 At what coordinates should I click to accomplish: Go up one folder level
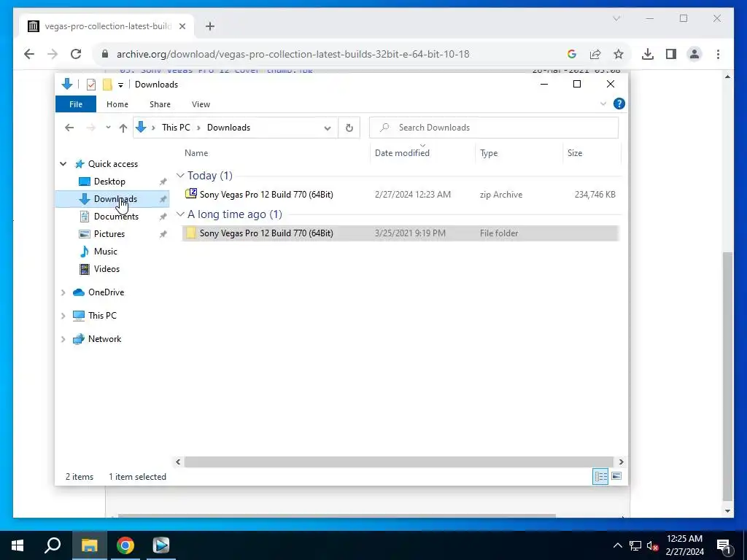click(123, 128)
